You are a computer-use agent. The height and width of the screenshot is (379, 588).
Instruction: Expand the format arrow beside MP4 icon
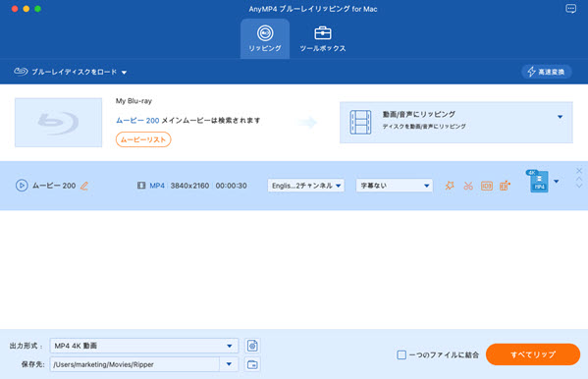(x=557, y=182)
